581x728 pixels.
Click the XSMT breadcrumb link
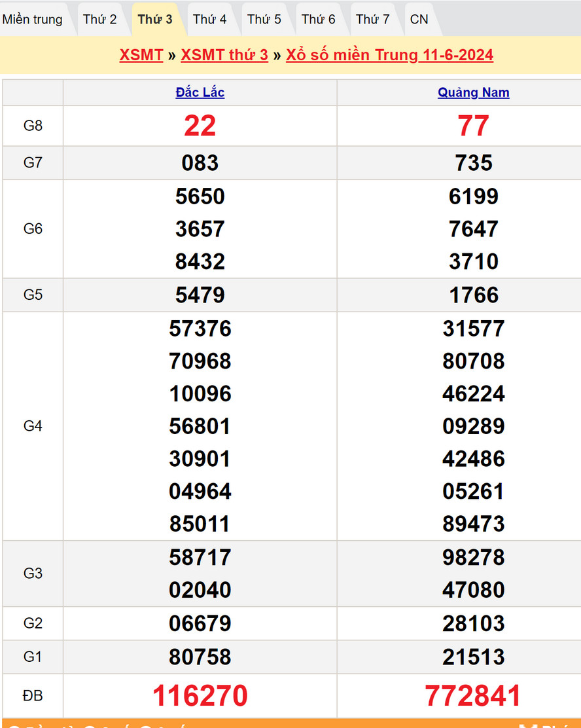[x=141, y=55]
